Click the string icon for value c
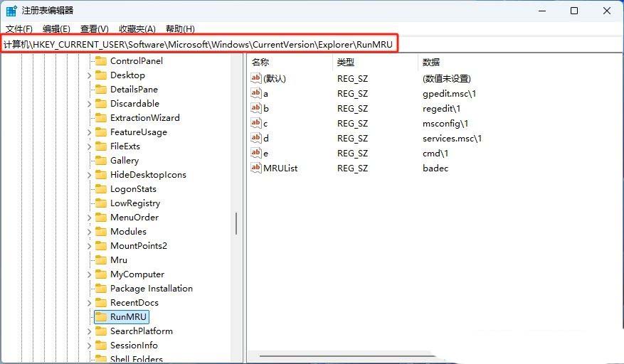The width and height of the screenshot is (624, 364). (x=257, y=123)
